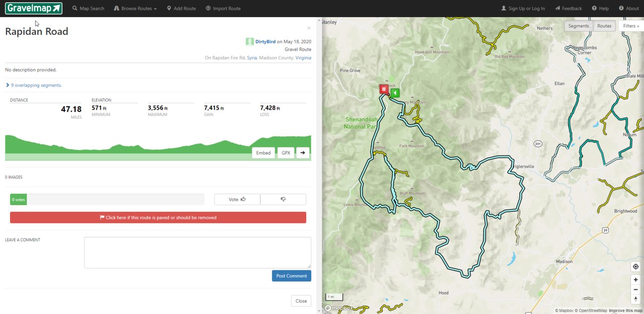This screenshot has width=644, height=314.
Task: Expand the Filters panel
Action: click(630, 26)
